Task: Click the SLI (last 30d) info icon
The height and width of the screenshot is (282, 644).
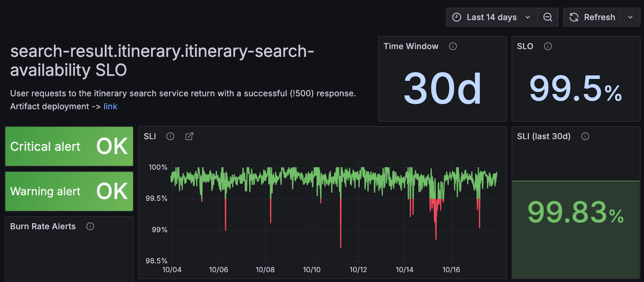Action: [x=585, y=137]
